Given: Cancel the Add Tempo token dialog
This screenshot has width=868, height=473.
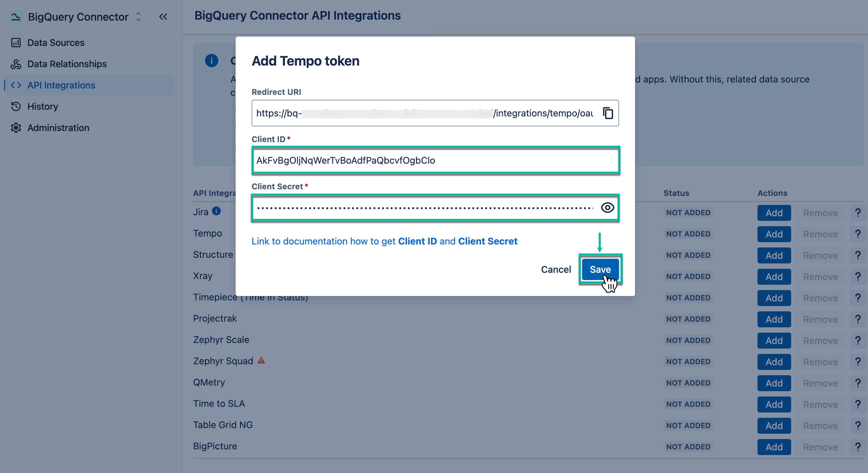Looking at the screenshot, I should 555,269.
